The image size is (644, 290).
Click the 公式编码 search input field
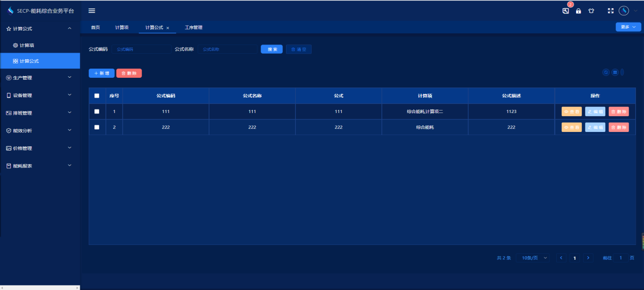pos(141,49)
